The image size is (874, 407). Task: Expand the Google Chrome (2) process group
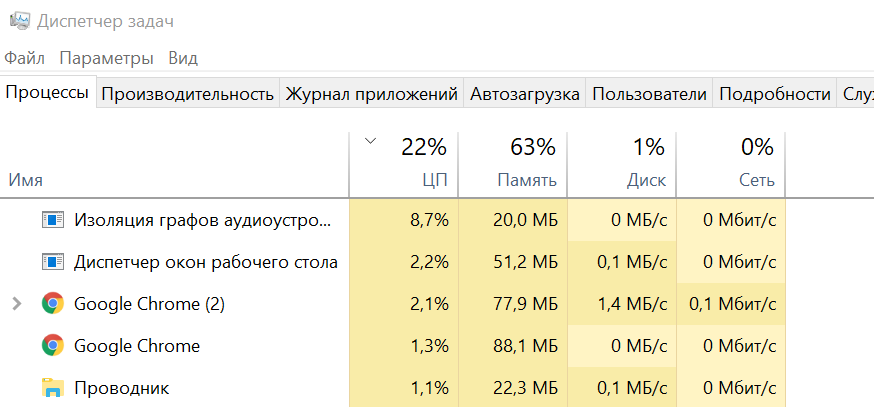(x=16, y=304)
